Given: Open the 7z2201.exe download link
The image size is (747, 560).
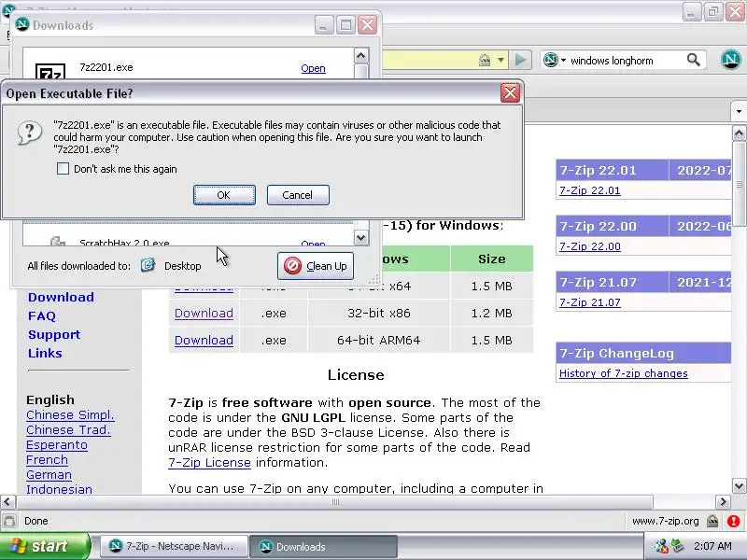Looking at the screenshot, I should (x=313, y=68).
